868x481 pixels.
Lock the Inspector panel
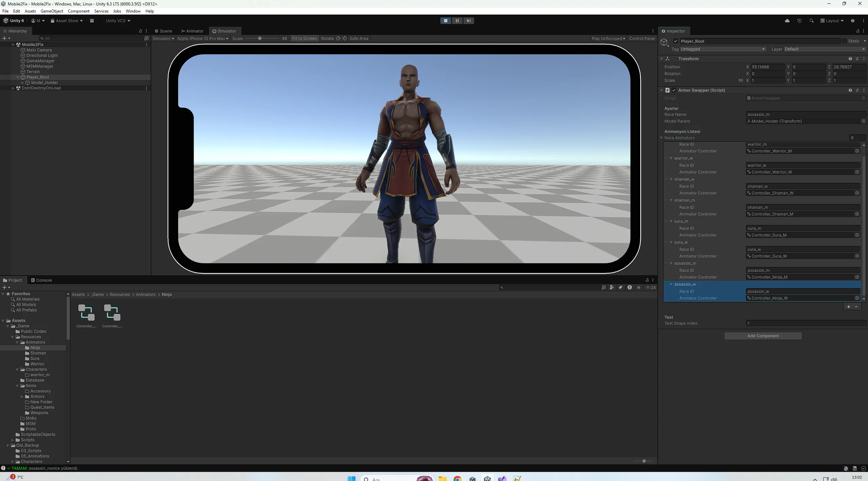[857, 31]
